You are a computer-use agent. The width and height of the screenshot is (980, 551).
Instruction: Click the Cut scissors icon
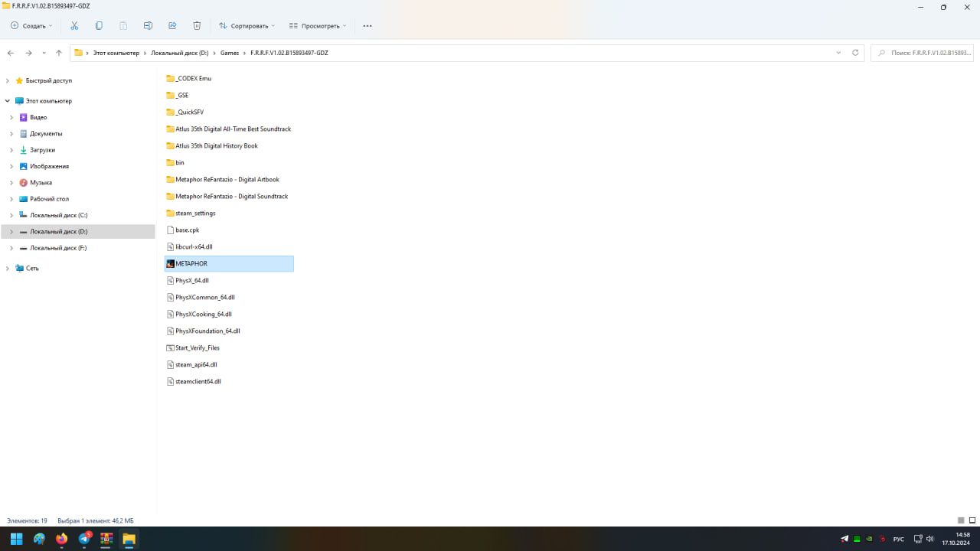click(x=74, y=25)
